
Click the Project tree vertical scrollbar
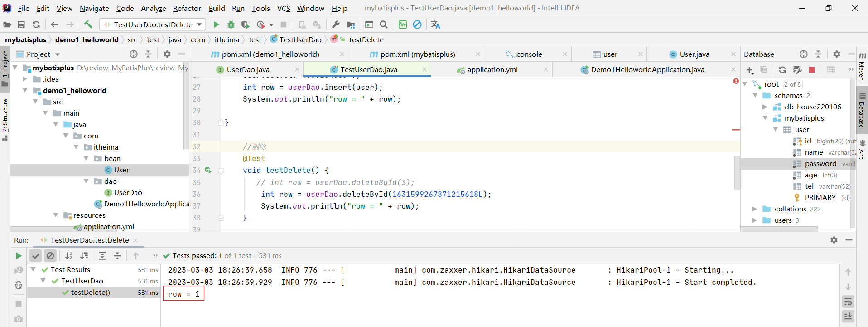[185, 105]
